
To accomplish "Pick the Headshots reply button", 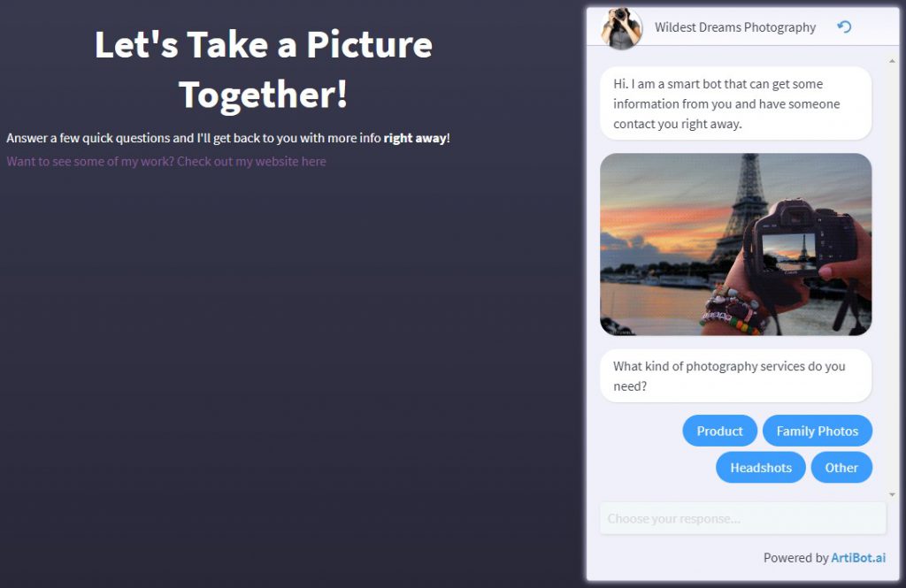I will click(760, 467).
